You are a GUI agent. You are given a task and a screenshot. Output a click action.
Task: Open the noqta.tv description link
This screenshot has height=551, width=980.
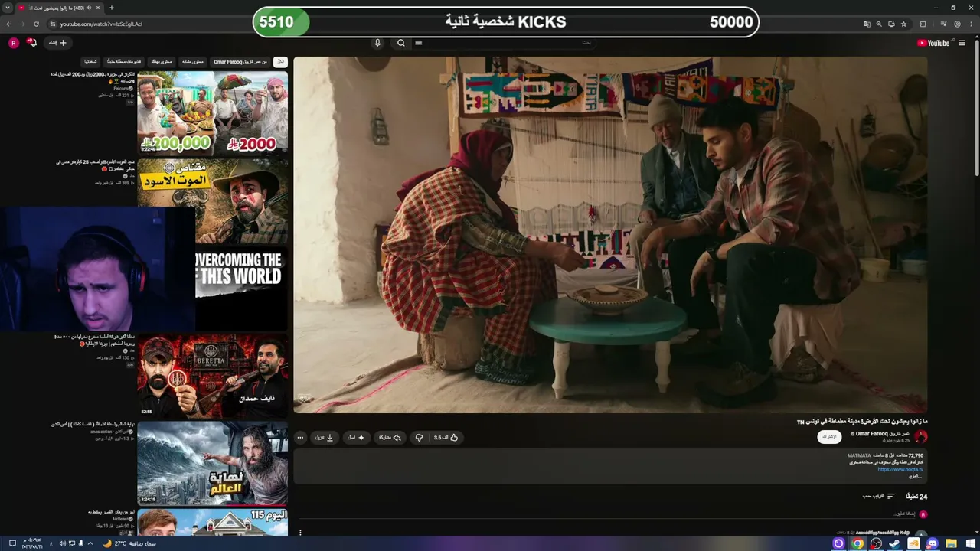[900, 469]
